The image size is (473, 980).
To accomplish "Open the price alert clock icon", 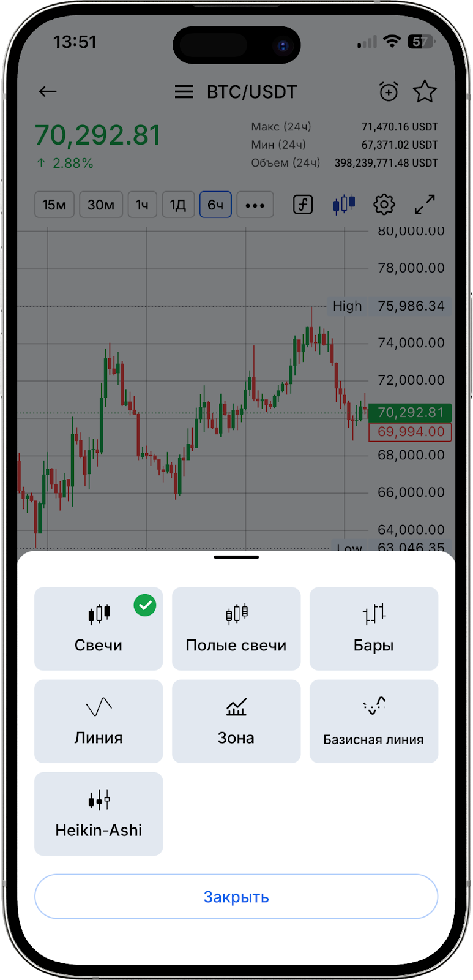I will (389, 92).
